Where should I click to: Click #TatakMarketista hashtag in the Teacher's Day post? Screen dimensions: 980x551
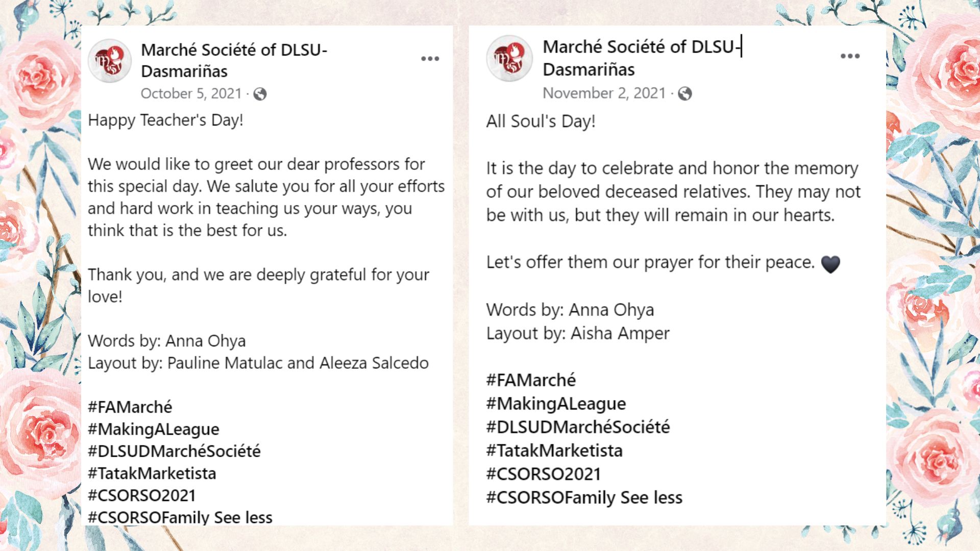coord(152,473)
